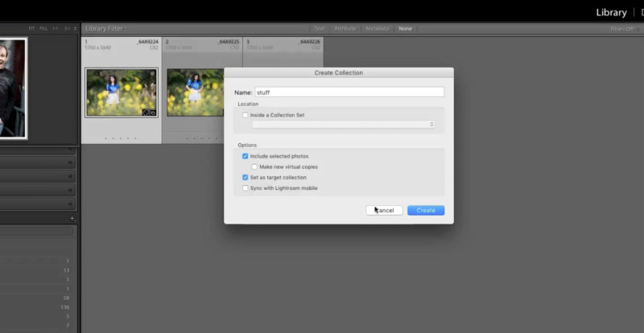Select the second photo thumbnail _64A9225
The width and height of the screenshot is (644, 333).
point(196,92)
